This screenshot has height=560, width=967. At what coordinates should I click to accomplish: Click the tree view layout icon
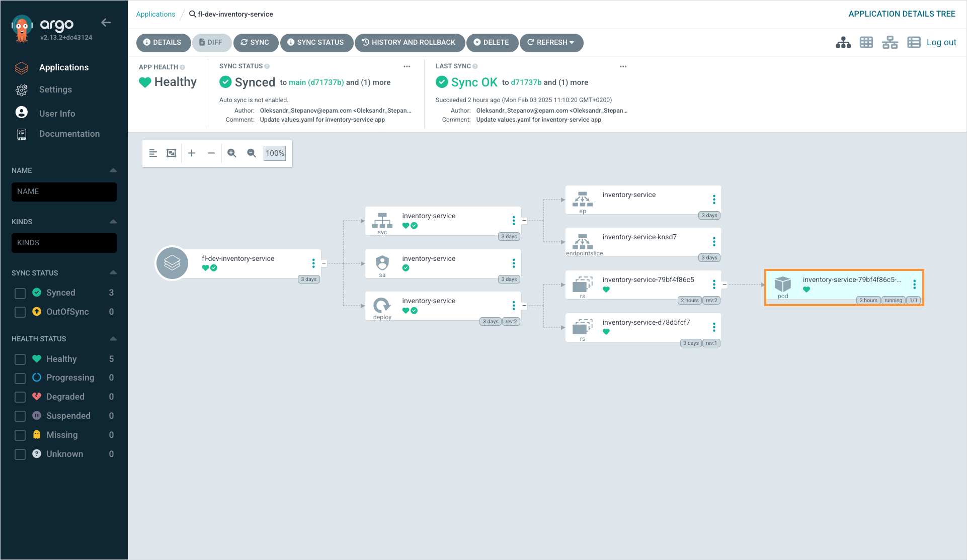pyautogui.click(x=843, y=42)
